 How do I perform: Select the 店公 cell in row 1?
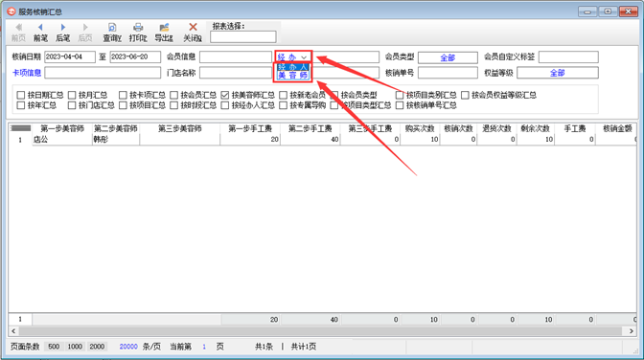coord(62,140)
